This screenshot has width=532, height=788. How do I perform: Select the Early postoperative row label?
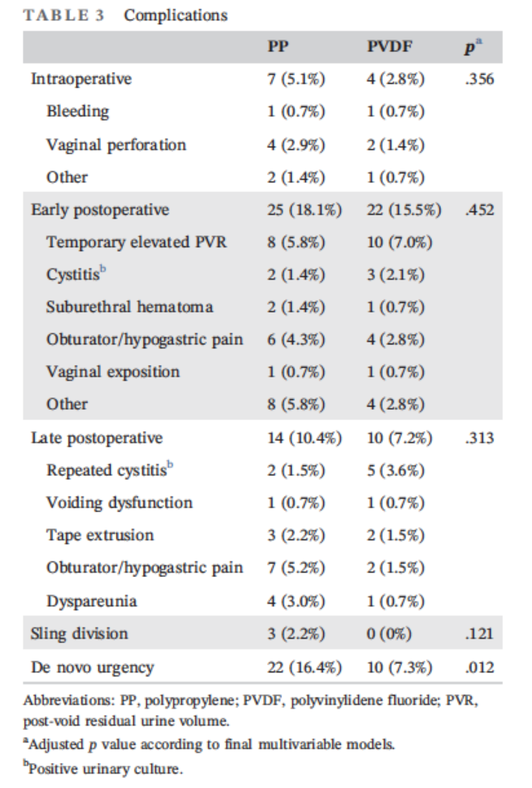click(x=100, y=210)
